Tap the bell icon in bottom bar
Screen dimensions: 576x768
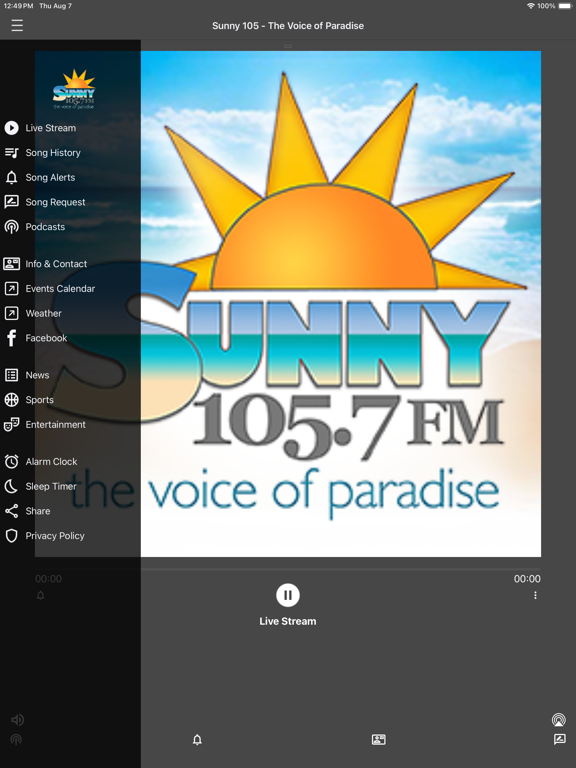point(197,740)
